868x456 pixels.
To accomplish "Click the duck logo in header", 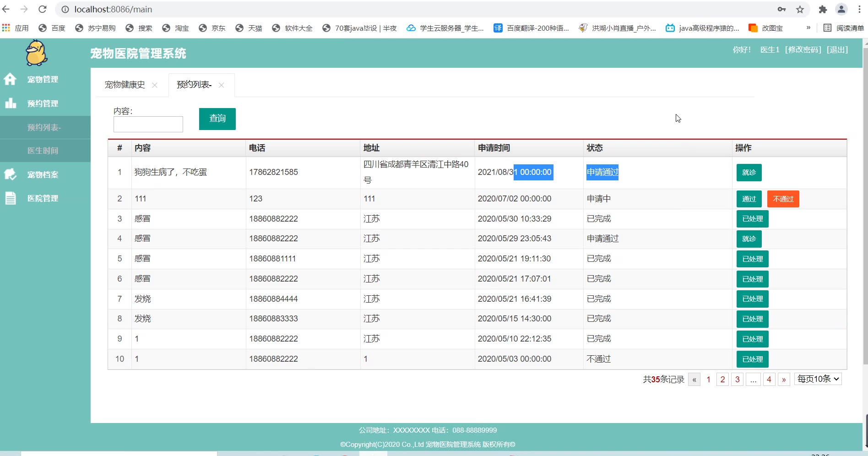I will tap(36, 53).
